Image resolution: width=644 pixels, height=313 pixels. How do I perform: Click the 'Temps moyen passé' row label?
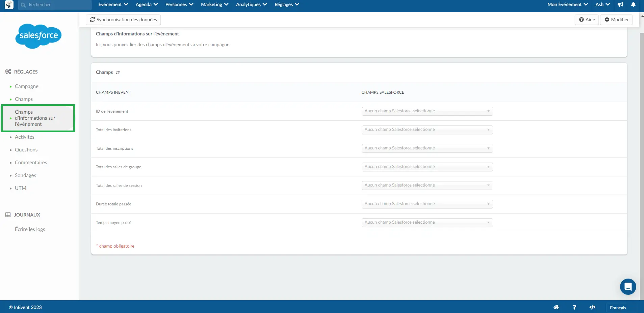point(113,223)
